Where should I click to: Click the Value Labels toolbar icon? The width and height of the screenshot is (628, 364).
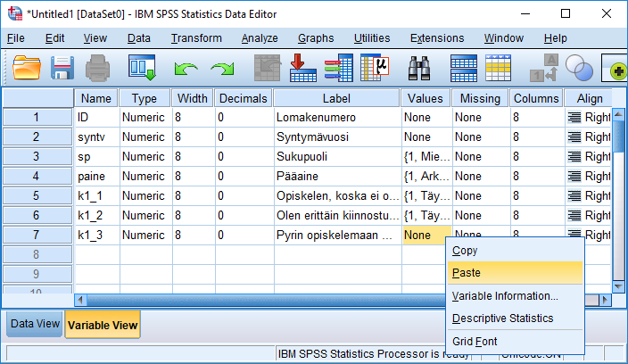point(544,68)
